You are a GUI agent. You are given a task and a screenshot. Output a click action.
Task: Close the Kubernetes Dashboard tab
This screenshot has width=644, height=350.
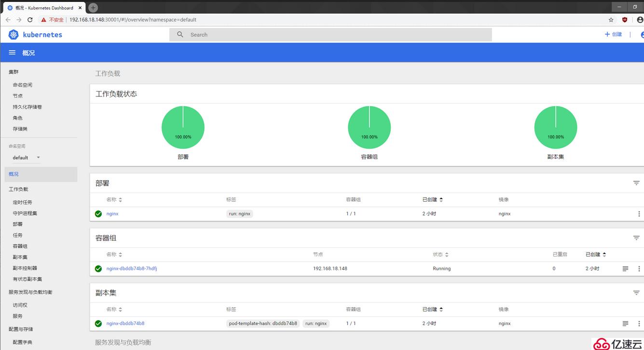(x=81, y=8)
